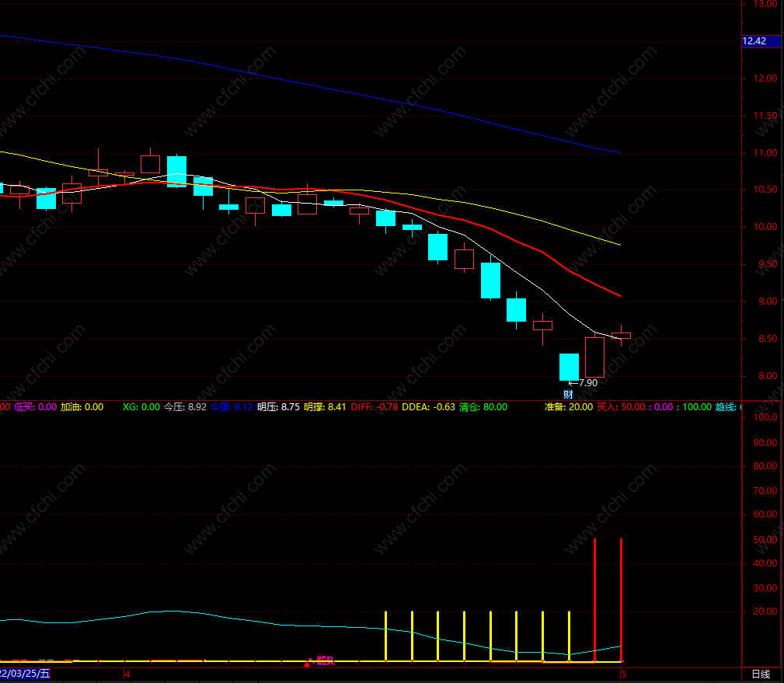Select the month 5 marker on the time axis
The height and width of the screenshot is (683, 784).
click(x=623, y=674)
